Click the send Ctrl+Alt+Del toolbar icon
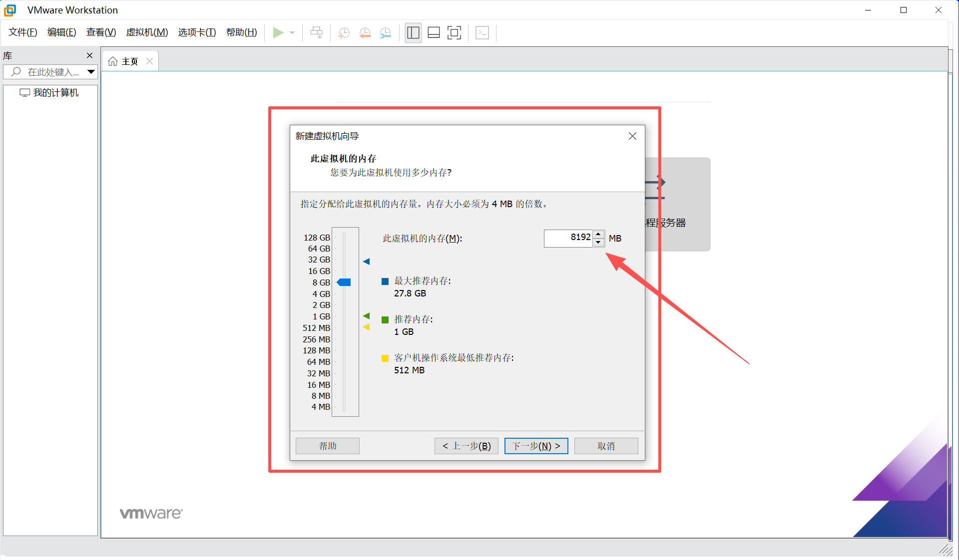Screen dimensions: 959x560 [316, 33]
